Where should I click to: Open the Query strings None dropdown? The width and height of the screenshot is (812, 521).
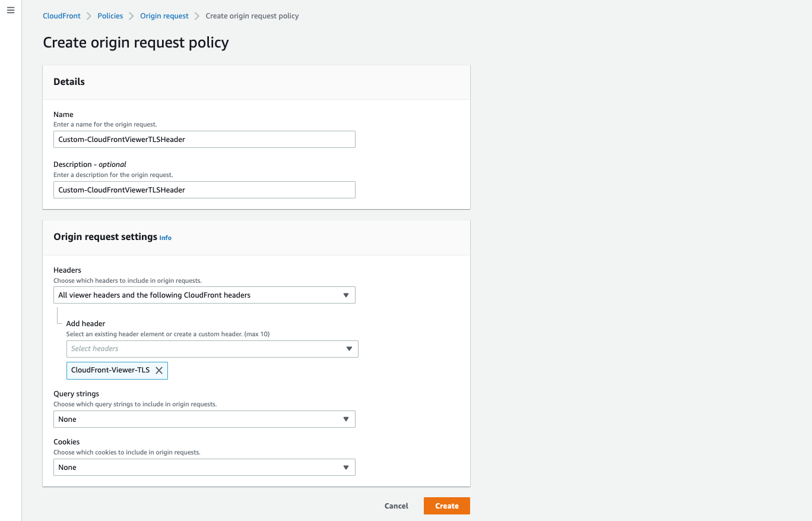pyautogui.click(x=204, y=419)
